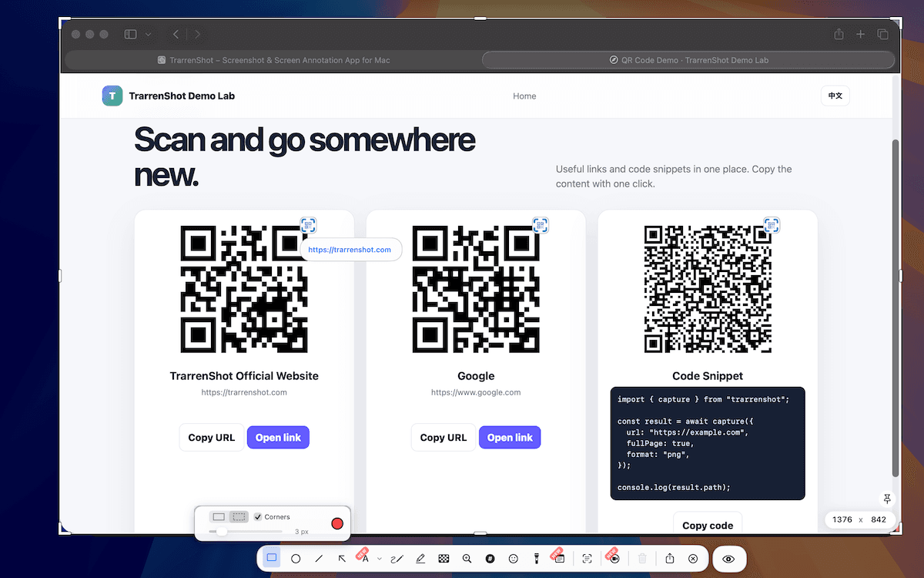The width and height of the screenshot is (924, 578).
Task: Open the https://trarrenshot.com popup link
Action: click(350, 250)
